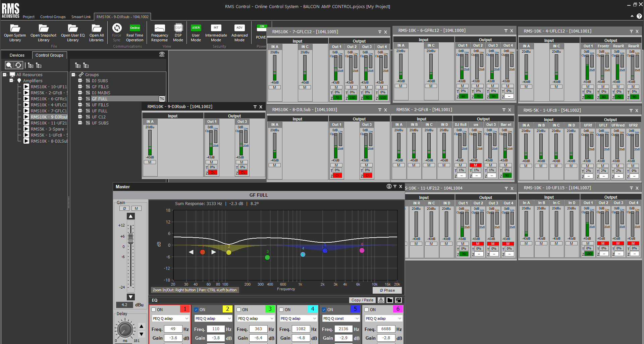This screenshot has height=344, width=644.
Task: Expand the DJ SUBS group
Action: point(80,81)
